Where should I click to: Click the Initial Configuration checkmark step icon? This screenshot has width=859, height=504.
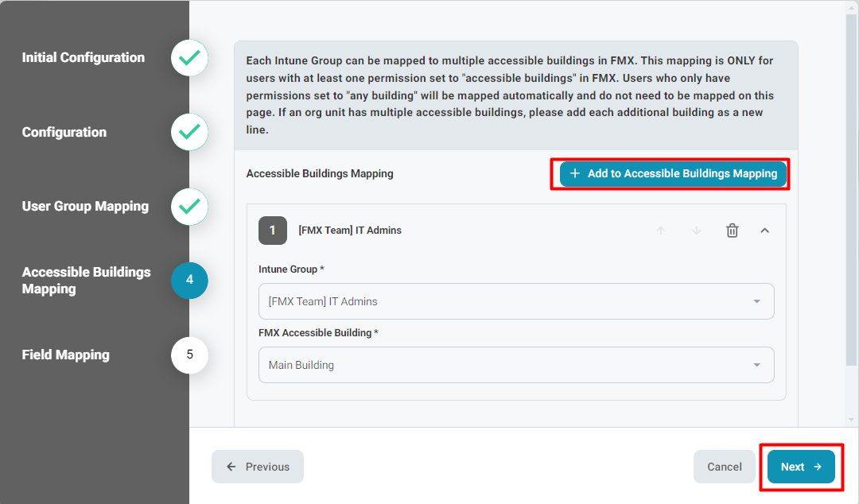[x=189, y=58]
